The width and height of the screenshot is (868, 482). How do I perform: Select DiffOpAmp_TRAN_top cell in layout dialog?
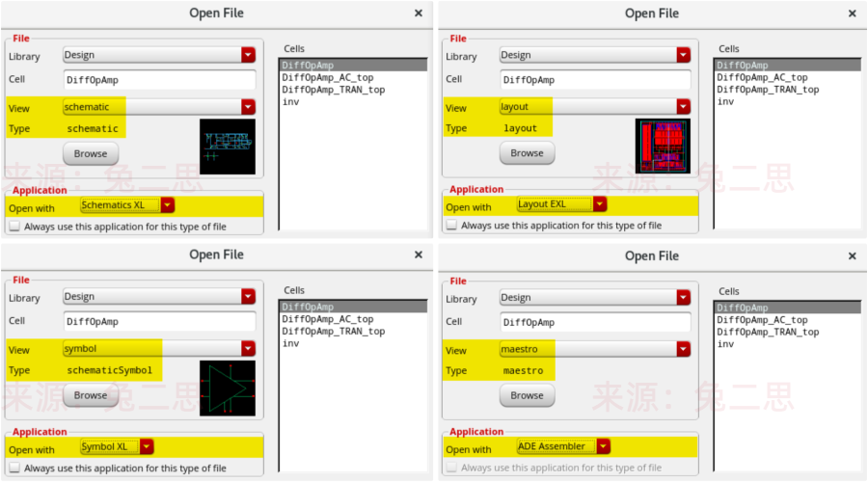(x=768, y=90)
